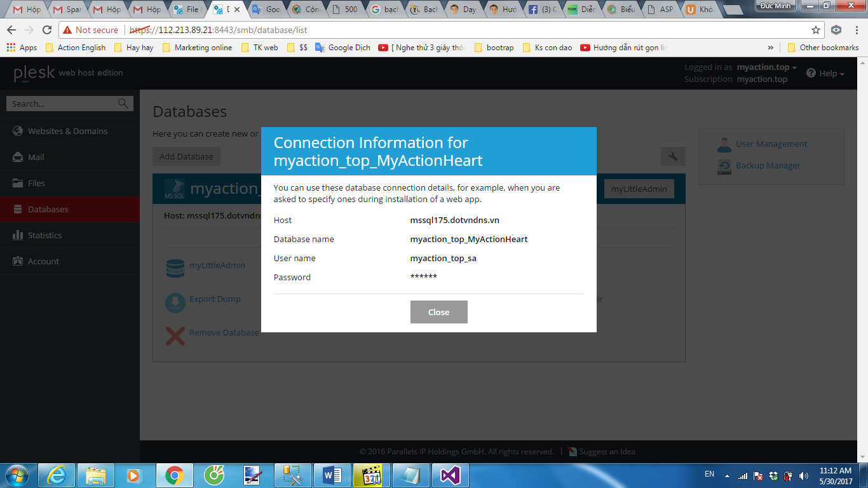The image size is (868, 488).
Task: Open User Management link
Action: 771,144
